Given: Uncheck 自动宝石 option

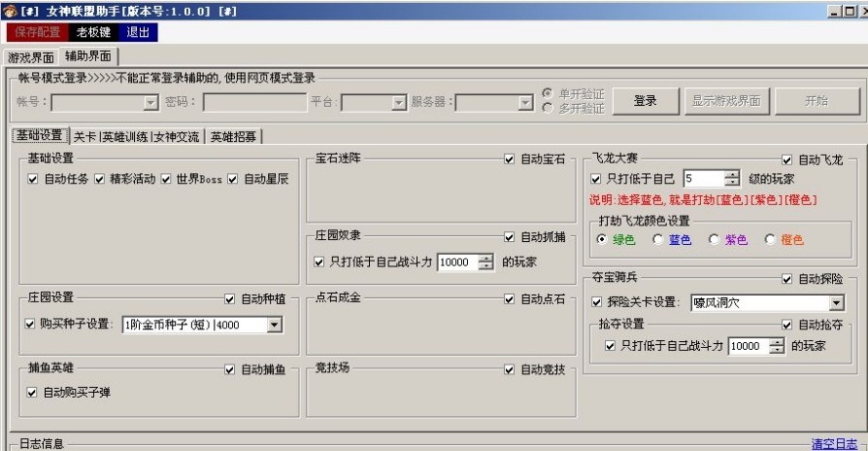Looking at the screenshot, I should pos(510,159).
